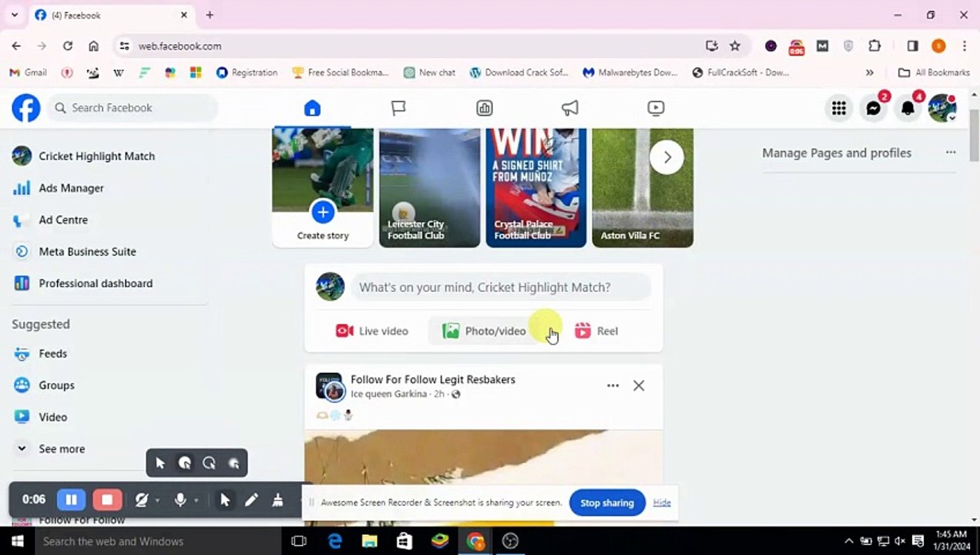The width and height of the screenshot is (980, 555).
Task: Add a Photo/video to post
Action: point(484,331)
